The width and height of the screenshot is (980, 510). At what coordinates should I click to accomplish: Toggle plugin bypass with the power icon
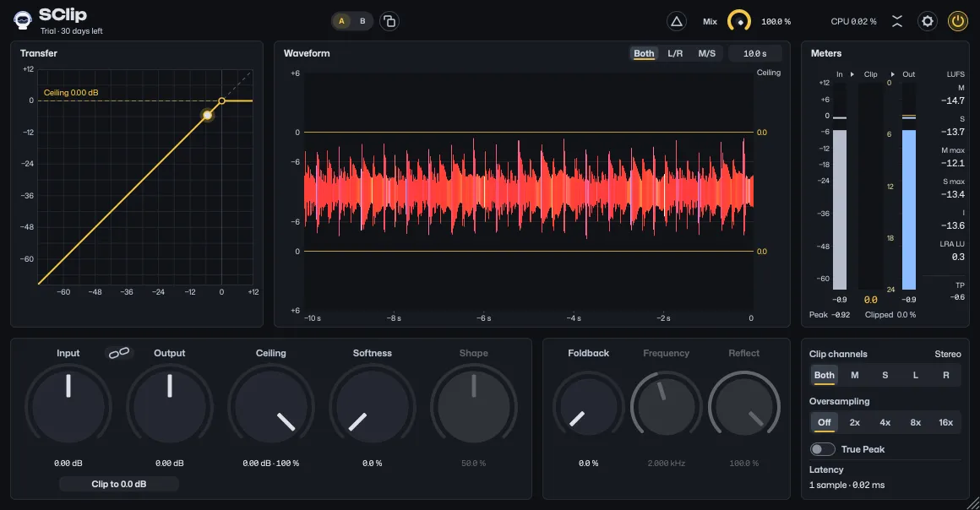pyautogui.click(x=957, y=21)
